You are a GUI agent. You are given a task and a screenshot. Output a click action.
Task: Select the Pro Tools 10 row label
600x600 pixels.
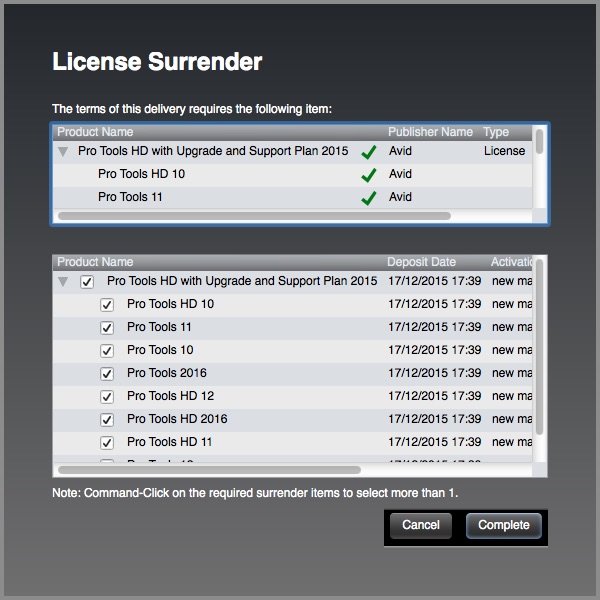coord(160,350)
